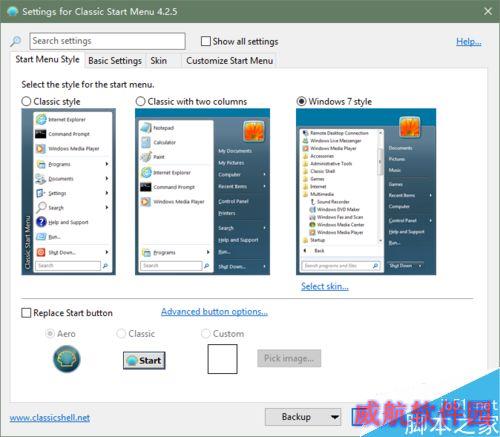This screenshot has width=500, height=437.
Task: Choose Classic with two columns option
Action: 141,101
